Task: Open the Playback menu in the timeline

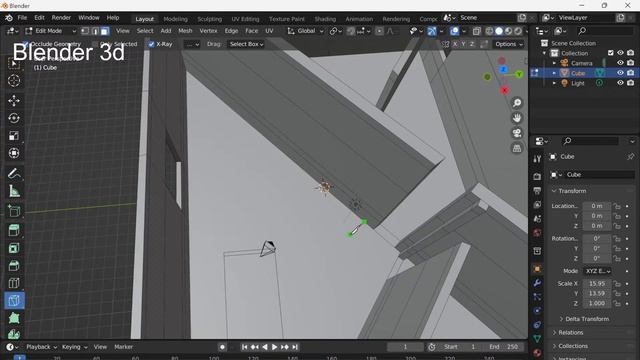Action: coord(41,347)
